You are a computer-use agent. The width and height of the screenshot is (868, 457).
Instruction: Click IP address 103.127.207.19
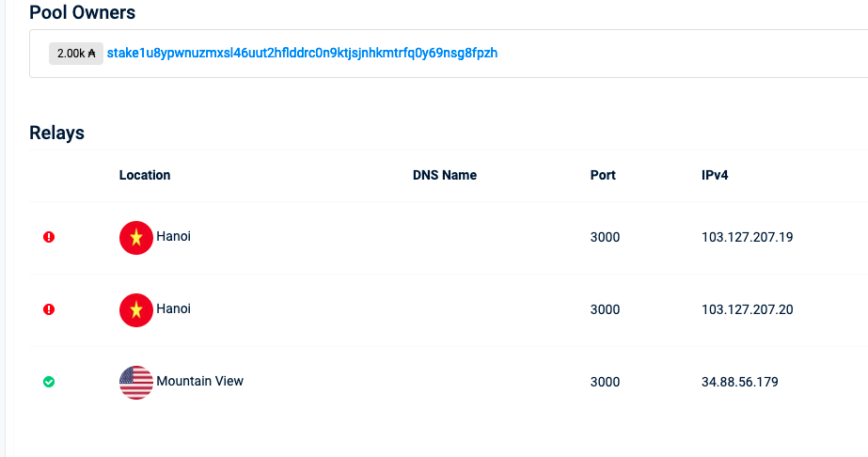click(748, 237)
